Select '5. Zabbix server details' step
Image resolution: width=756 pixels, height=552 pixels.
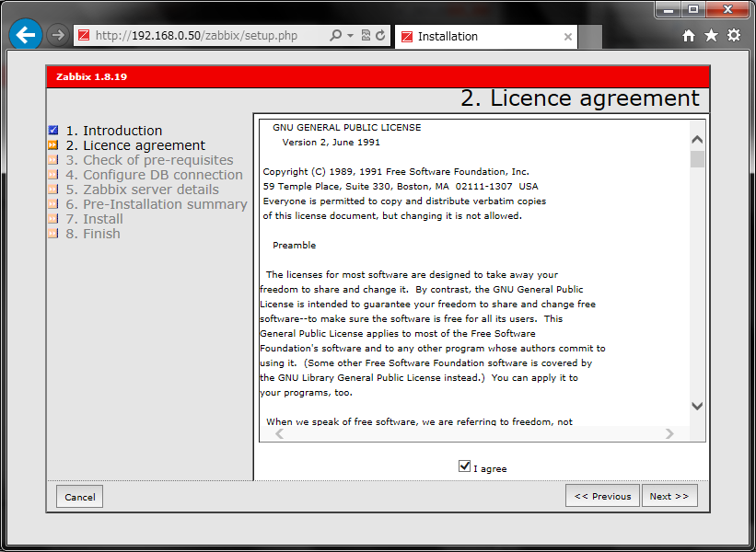click(x=142, y=190)
